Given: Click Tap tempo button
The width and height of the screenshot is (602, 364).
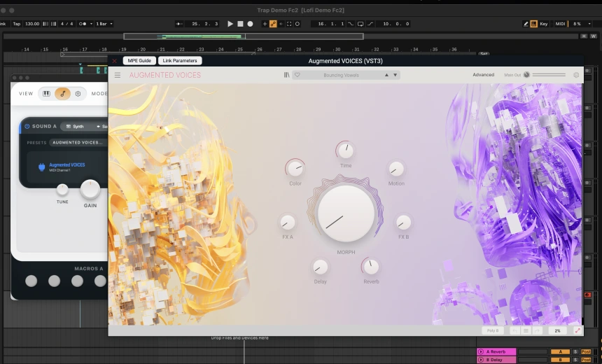Looking at the screenshot, I should [x=17, y=24].
